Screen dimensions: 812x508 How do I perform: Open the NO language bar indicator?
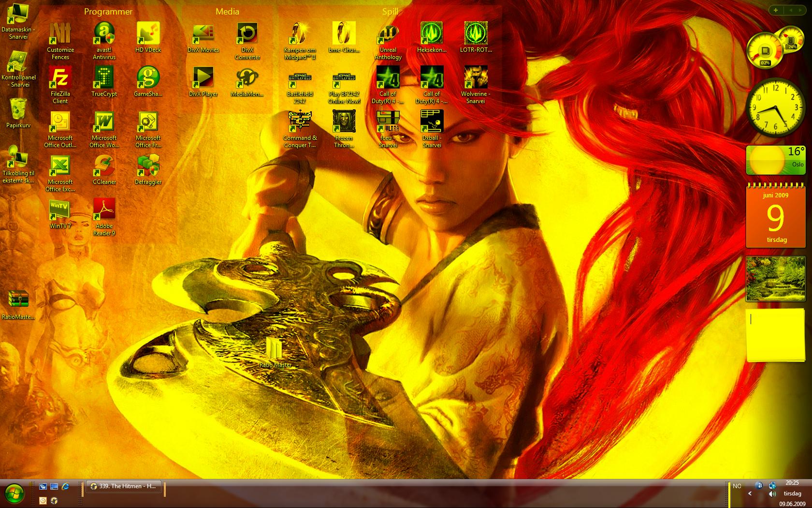737,486
